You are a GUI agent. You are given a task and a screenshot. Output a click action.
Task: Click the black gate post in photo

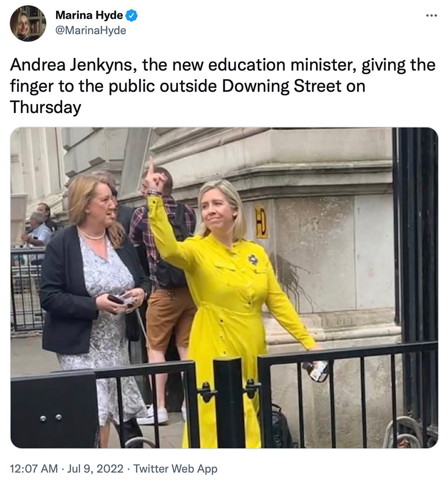(x=229, y=403)
